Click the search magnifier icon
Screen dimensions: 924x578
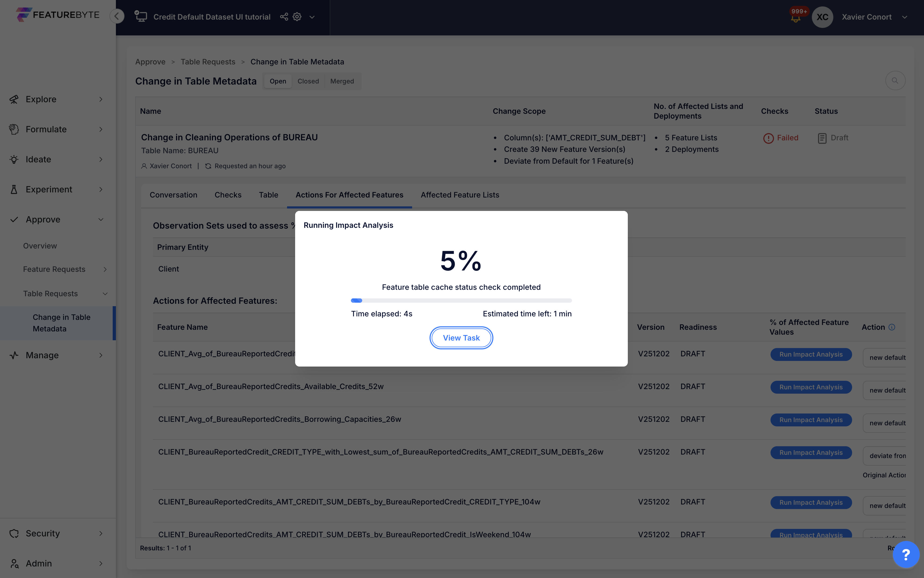[895, 81]
